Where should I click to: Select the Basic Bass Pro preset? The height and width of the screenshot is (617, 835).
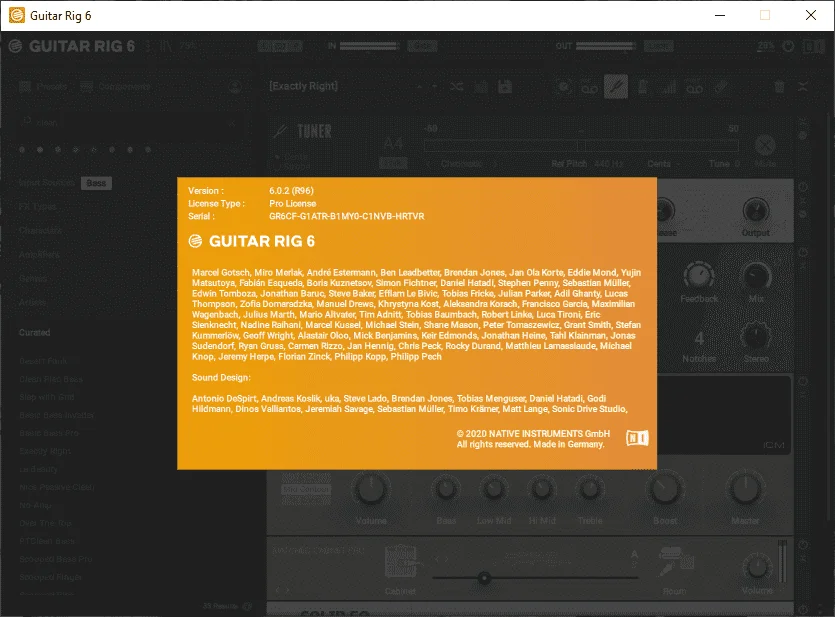(49, 433)
